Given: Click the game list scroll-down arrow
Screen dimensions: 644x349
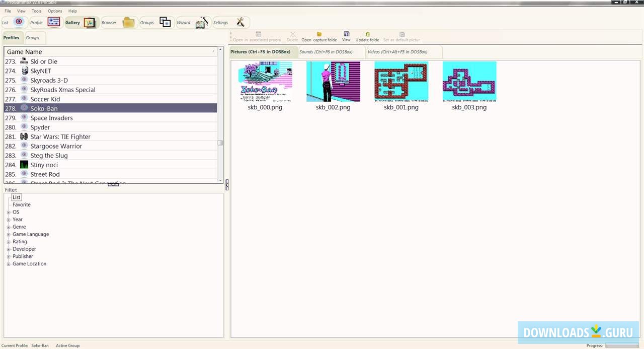Looking at the screenshot, I should click(220, 180).
